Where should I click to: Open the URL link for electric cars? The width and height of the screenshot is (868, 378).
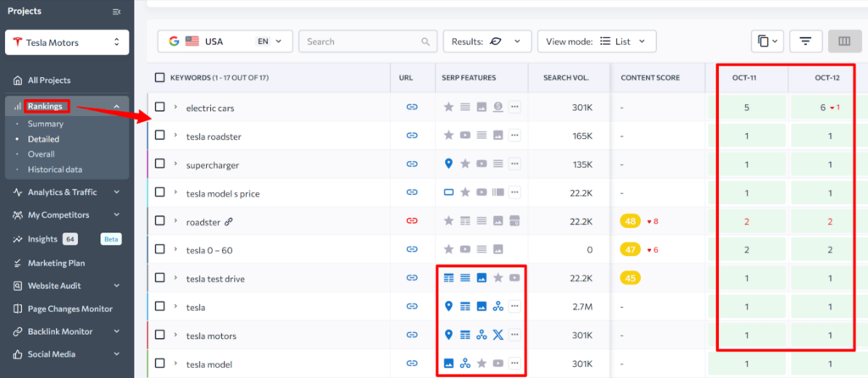point(412,108)
